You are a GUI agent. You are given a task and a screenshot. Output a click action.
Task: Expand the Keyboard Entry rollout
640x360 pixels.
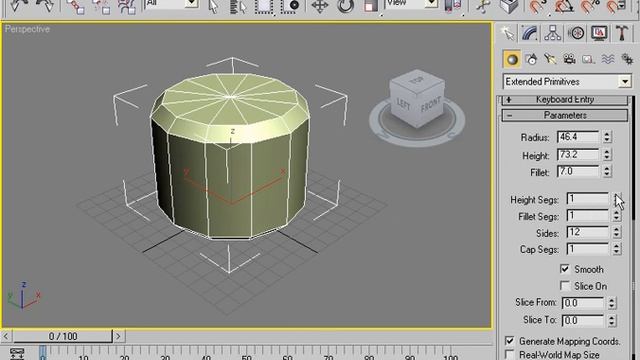point(565,100)
